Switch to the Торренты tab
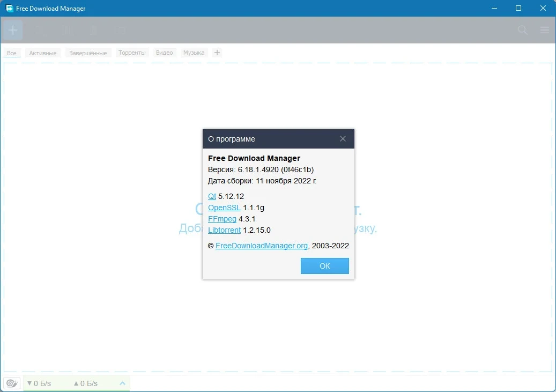Viewport: 556px width, 392px height. [x=132, y=53]
